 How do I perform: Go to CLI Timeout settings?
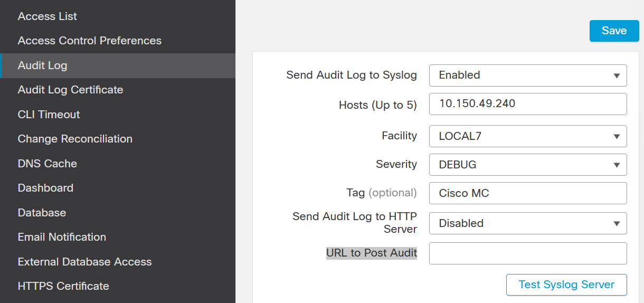pos(49,115)
